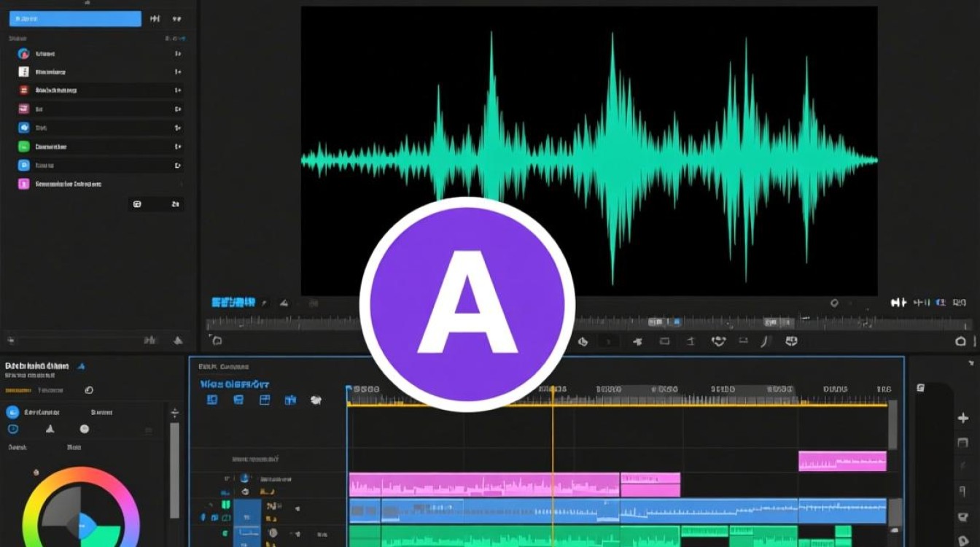Select the long pink clip starting the timeline
980x547 pixels.
click(x=484, y=485)
